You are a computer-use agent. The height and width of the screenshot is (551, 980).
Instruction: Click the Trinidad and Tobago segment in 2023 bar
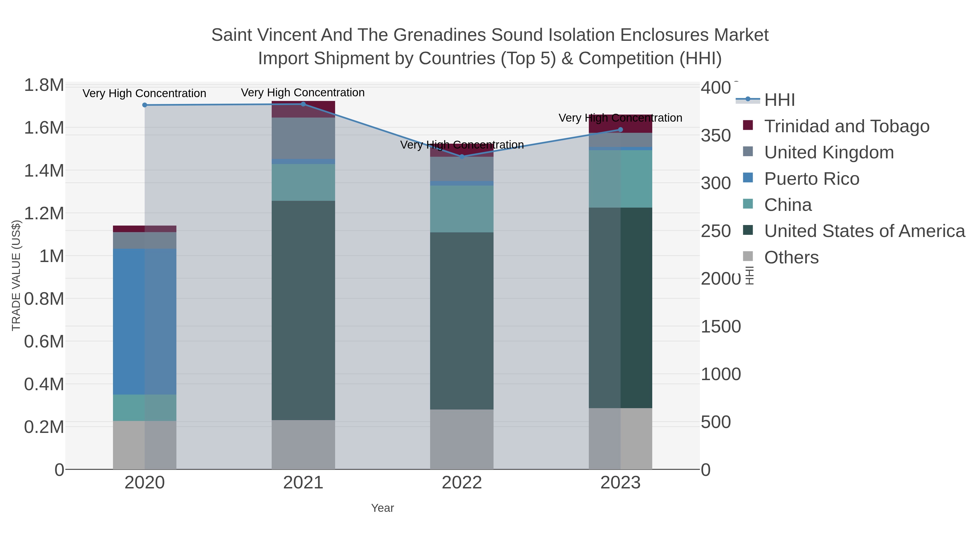coord(620,124)
